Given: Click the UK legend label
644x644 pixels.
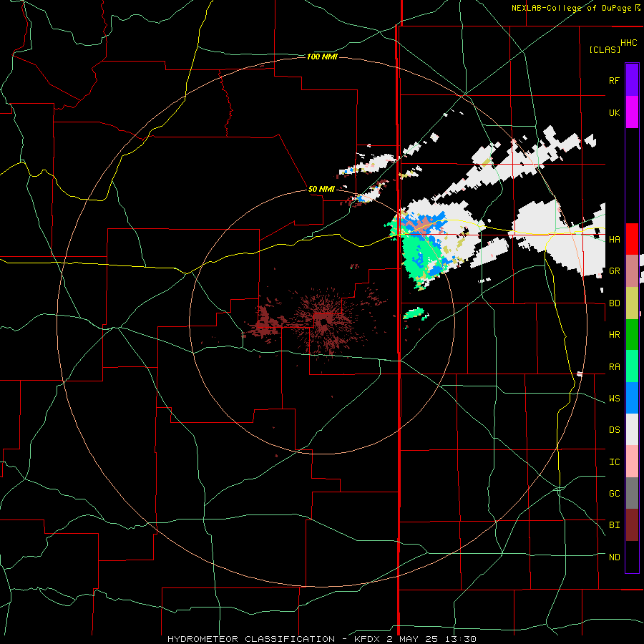Looking at the screenshot, I should (x=614, y=112).
